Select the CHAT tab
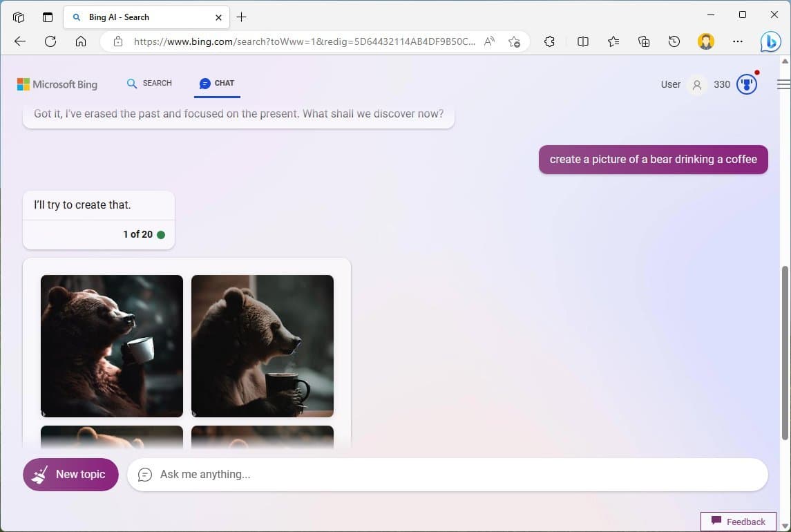 [217, 83]
